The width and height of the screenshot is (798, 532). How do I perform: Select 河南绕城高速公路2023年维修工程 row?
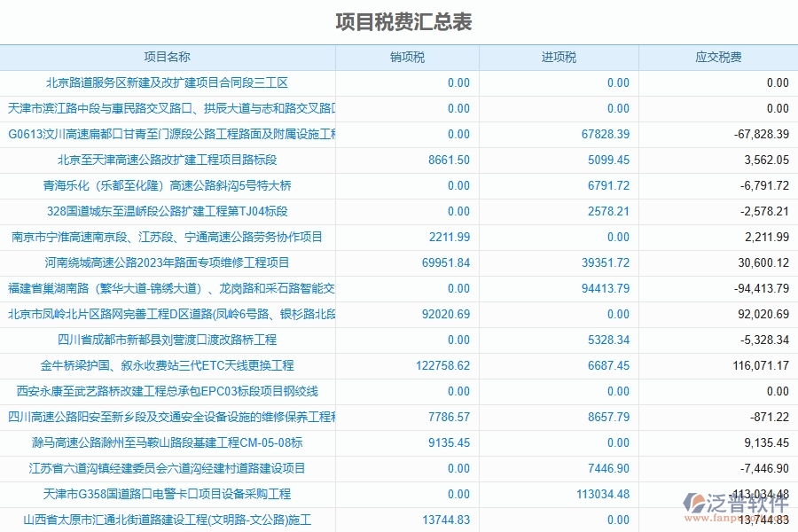tap(168, 262)
